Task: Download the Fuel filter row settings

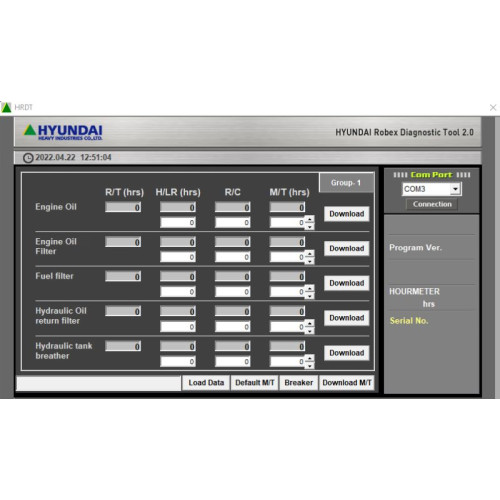Action: (347, 283)
